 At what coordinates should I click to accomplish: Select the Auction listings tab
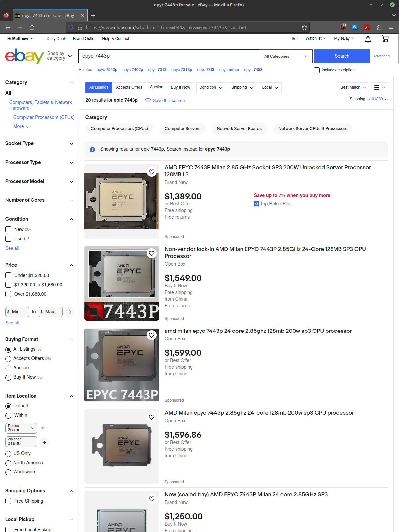coord(156,87)
